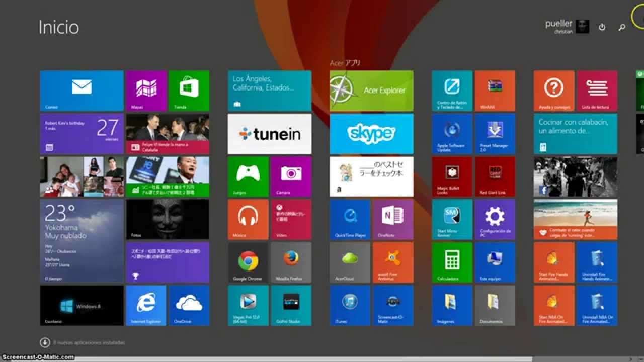Viewport: 644px width, 362px height.
Task: Open the Correo mail tile
Action: tap(82, 90)
